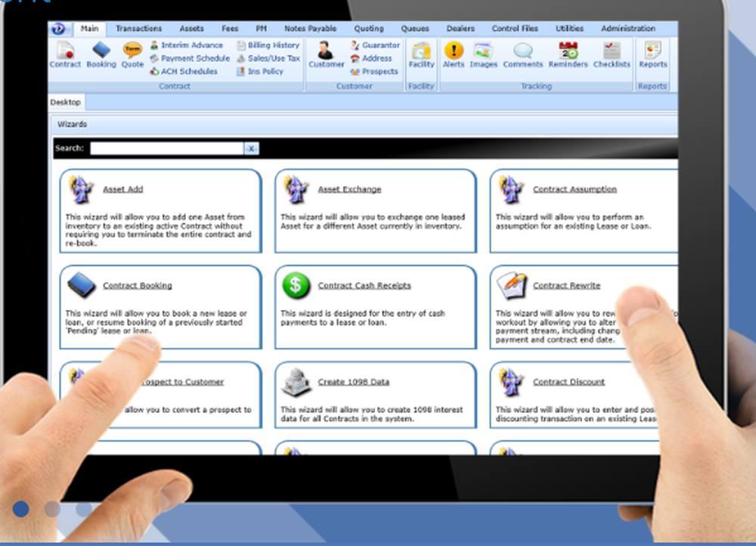Select the Facility icon
The width and height of the screenshot is (756, 546).
pos(421,54)
